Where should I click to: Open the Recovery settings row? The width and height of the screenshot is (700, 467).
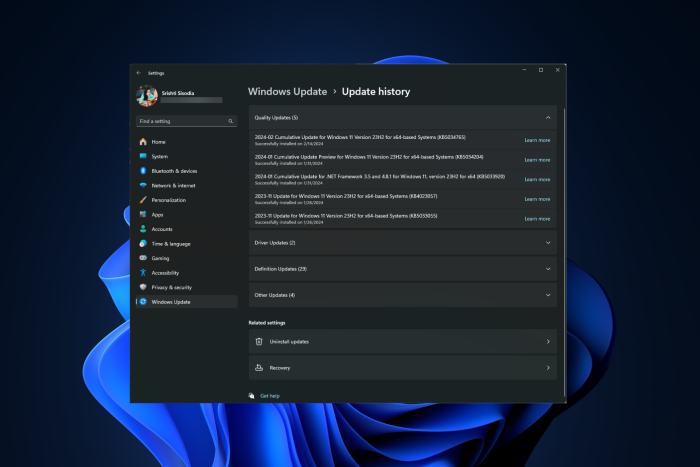pyautogui.click(x=403, y=368)
